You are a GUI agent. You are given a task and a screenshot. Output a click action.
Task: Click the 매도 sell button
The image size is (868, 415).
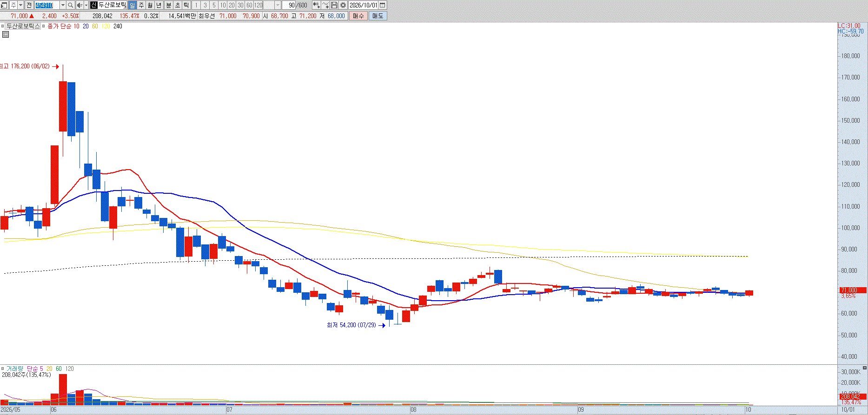click(378, 16)
